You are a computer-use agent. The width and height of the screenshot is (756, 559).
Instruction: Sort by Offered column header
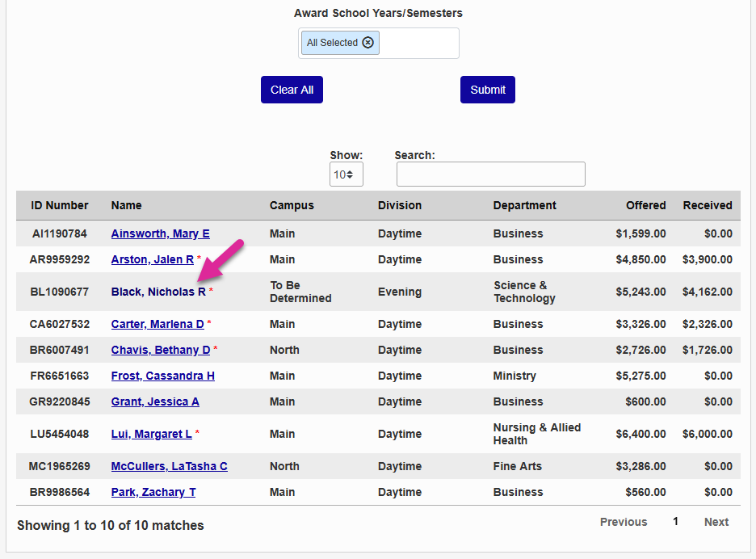coord(645,205)
